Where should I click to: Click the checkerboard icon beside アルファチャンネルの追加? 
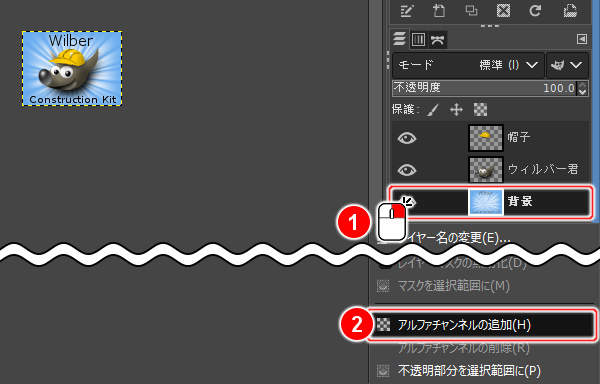(383, 325)
